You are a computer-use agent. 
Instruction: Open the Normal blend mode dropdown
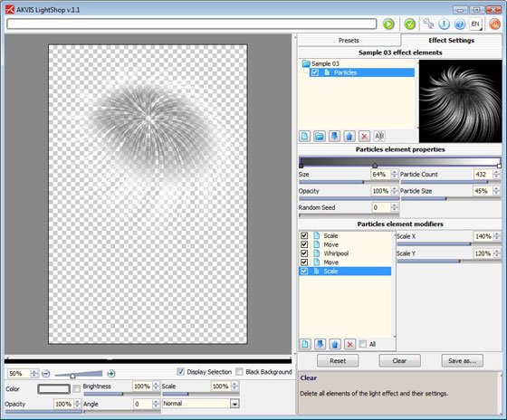234,404
